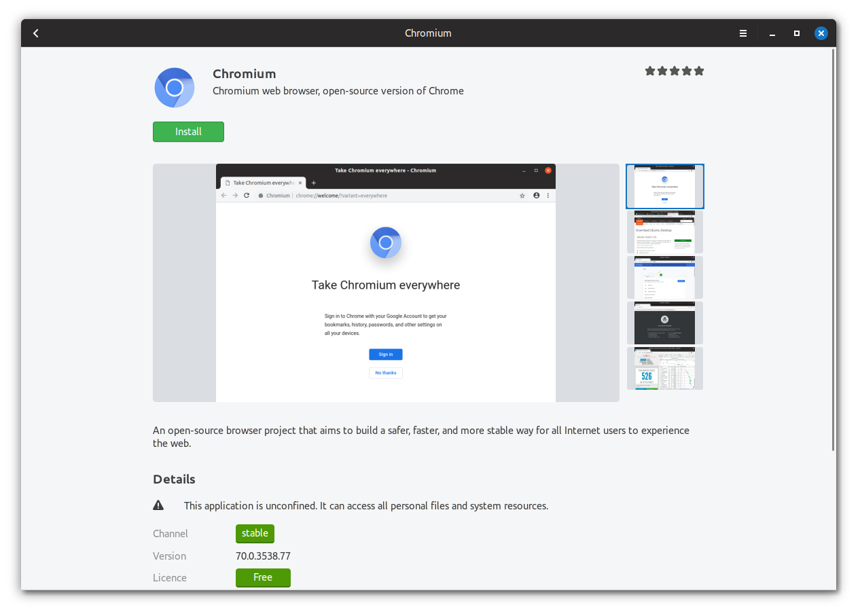This screenshot has height=616, width=860.
Task: Click the vertical scrollbar on the right
Action: point(834,250)
